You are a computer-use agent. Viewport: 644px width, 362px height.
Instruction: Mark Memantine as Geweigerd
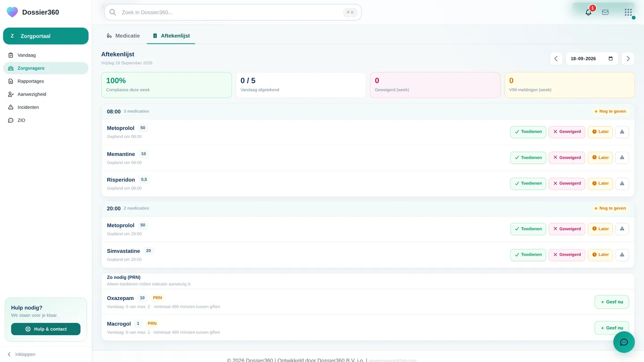click(567, 158)
